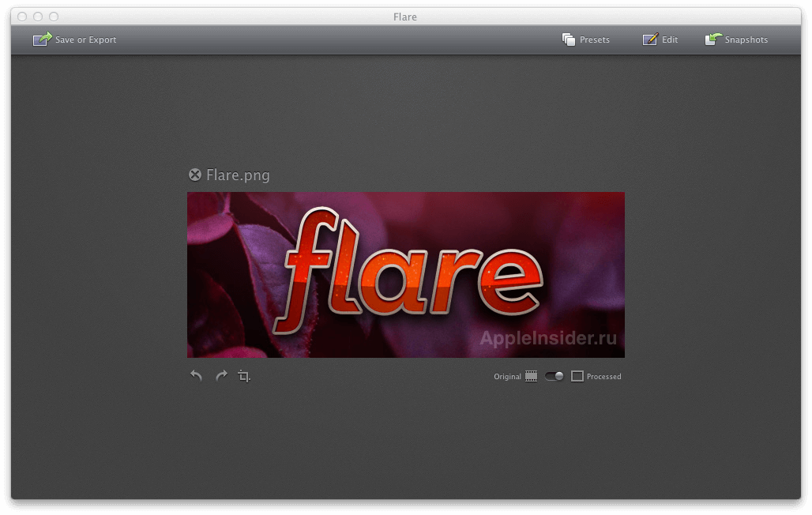This screenshot has width=812, height=515.
Task: Click Original to view the unedited image
Action: click(506, 376)
